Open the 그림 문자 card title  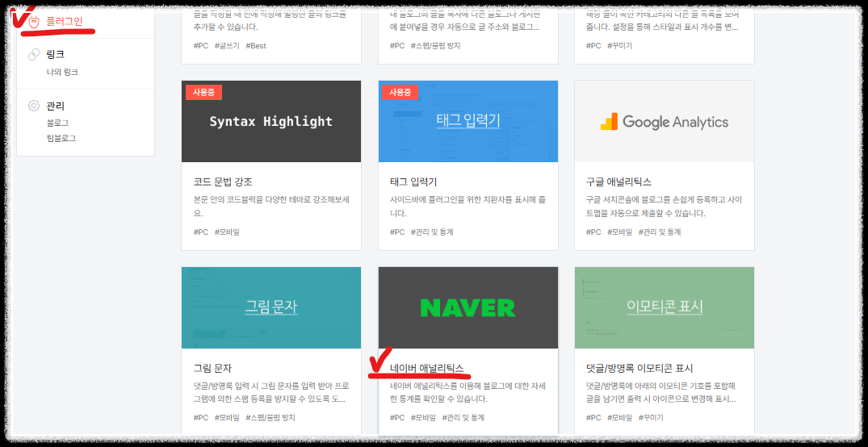click(x=212, y=369)
